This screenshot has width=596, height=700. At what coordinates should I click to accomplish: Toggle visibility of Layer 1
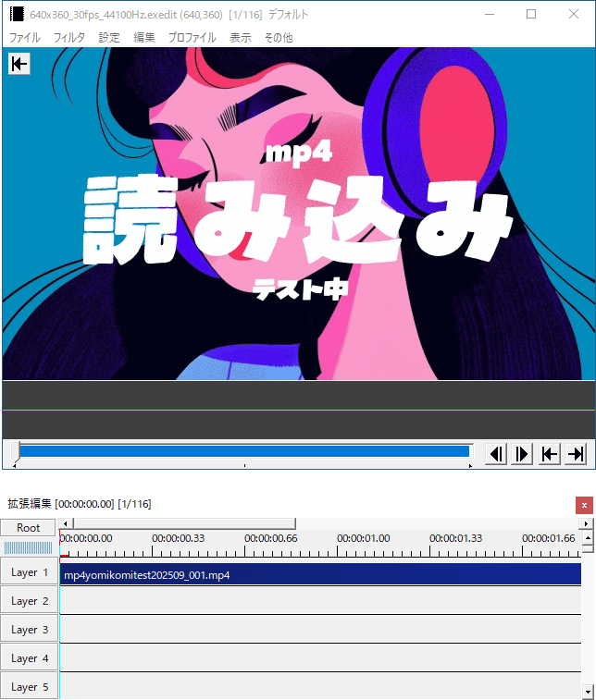30,572
